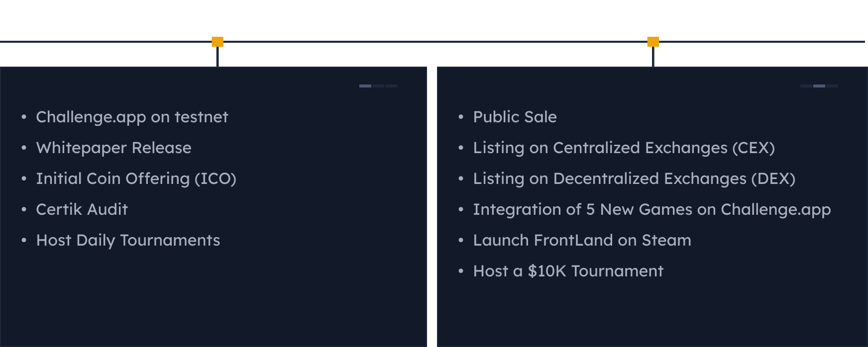Click the orange Q2 2024 timeline marker
Screen dimensions: 868x347
click(x=652, y=42)
